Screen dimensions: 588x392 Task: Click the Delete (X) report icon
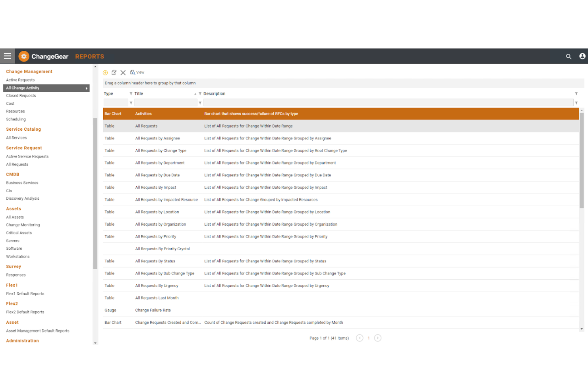pyautogui.click(x=123, y=72)
